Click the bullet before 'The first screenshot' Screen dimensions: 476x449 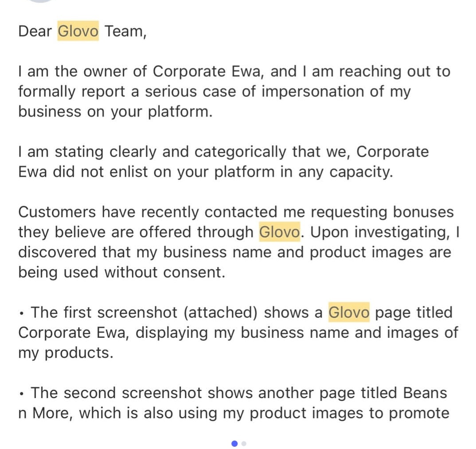[x=22, y=314]
